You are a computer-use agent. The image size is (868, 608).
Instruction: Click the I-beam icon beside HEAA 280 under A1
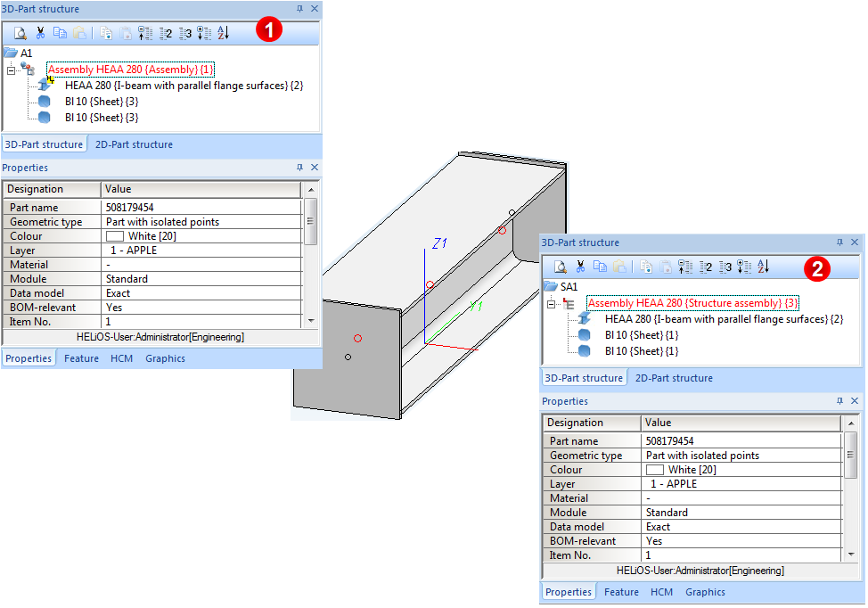click(x=45, y=84)
